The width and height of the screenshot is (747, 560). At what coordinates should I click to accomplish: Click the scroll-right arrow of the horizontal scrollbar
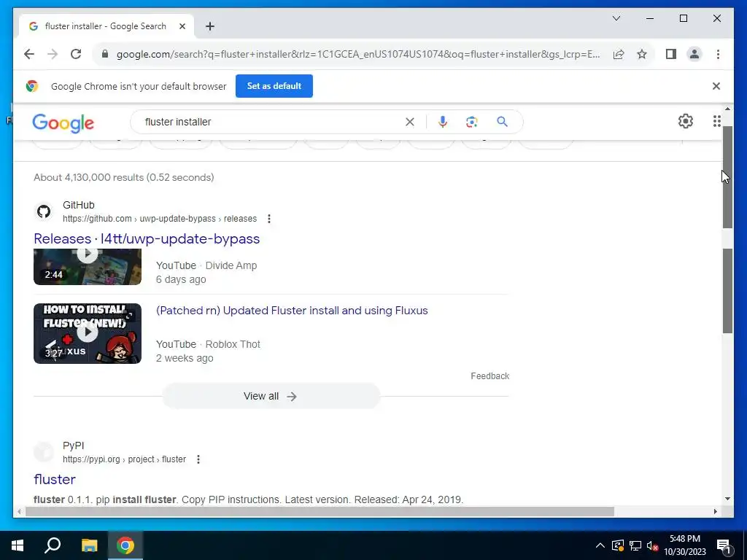[715, 511]
